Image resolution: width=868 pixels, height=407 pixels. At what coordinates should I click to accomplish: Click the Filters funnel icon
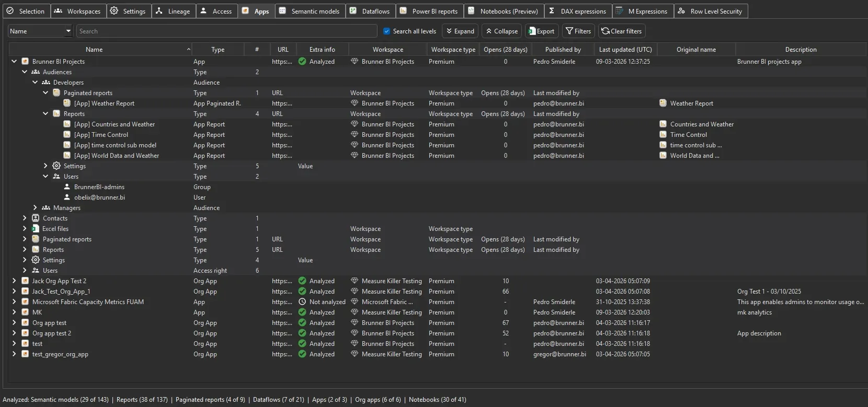569,31
